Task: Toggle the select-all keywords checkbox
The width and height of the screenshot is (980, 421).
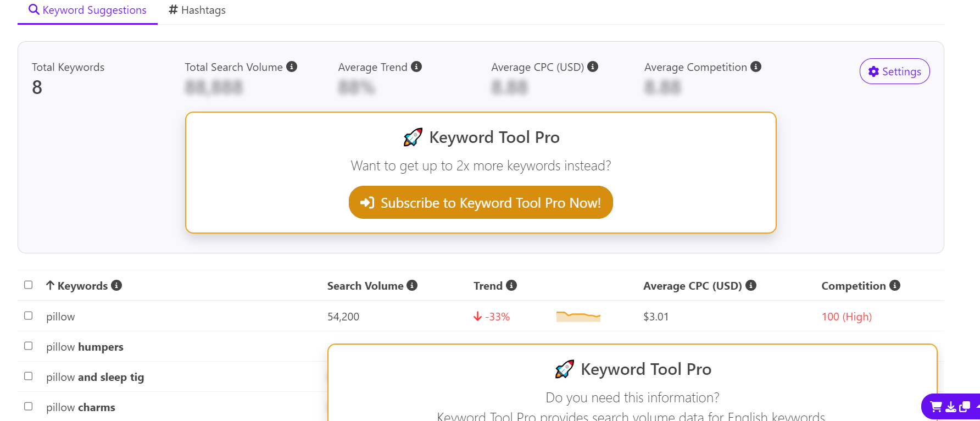Action: pyautogui.click(x=29, y=285)
